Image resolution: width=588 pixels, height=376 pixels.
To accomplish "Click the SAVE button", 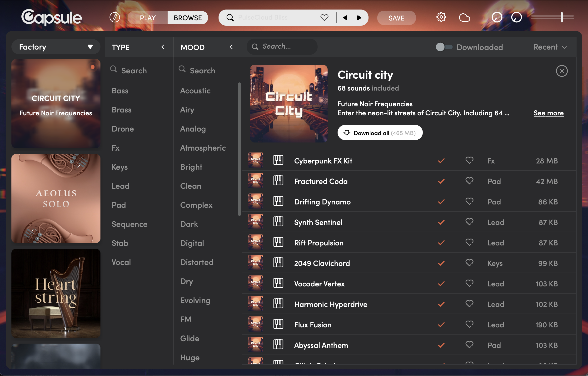I will click(396, 18).
